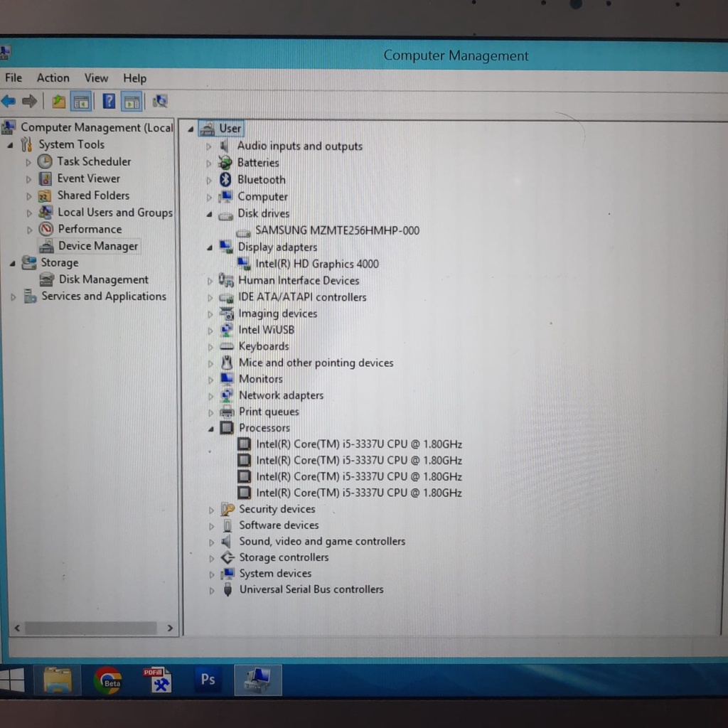Select Device Manager in the console tree
This screenshot has width=728, height=728.
(x=98, y=246)
